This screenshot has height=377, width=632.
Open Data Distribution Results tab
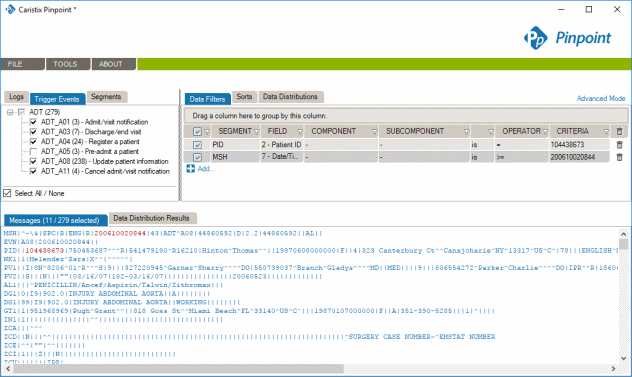[x=152, y=218]
